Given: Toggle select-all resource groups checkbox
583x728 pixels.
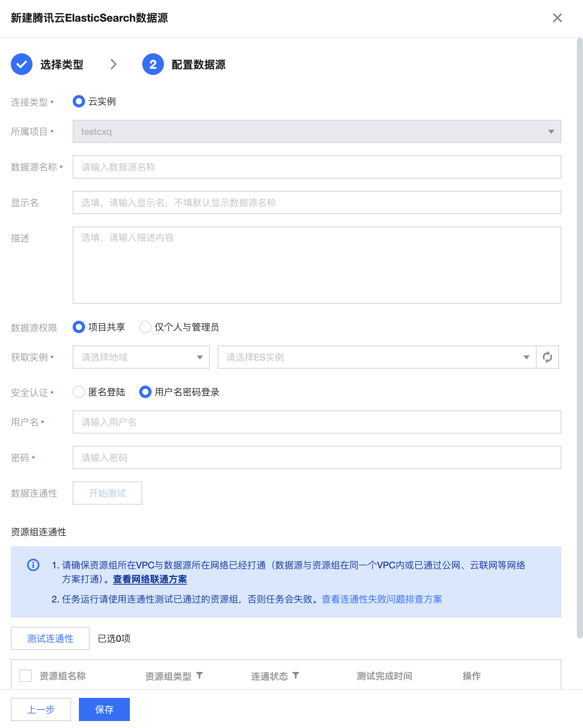Looking at the screenshot, I should coord(26,676).
